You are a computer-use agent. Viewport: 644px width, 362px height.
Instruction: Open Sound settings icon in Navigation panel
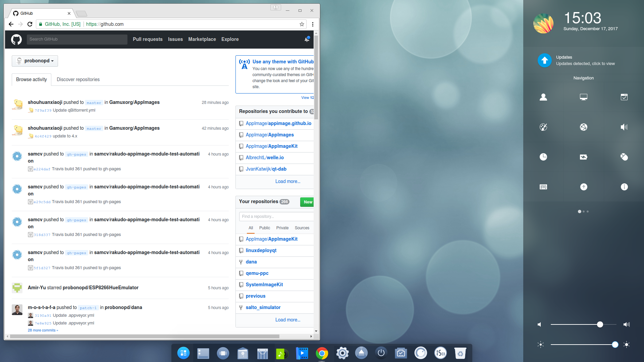[624, 127]
